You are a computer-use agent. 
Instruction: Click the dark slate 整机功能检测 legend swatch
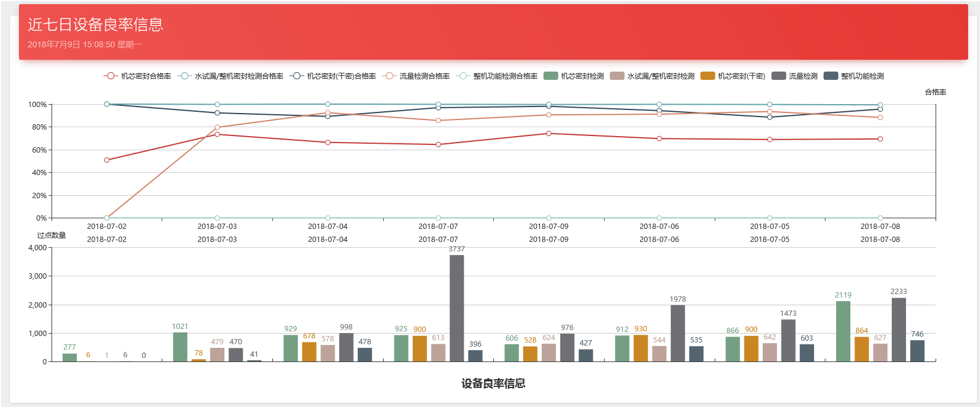point(831,76)
